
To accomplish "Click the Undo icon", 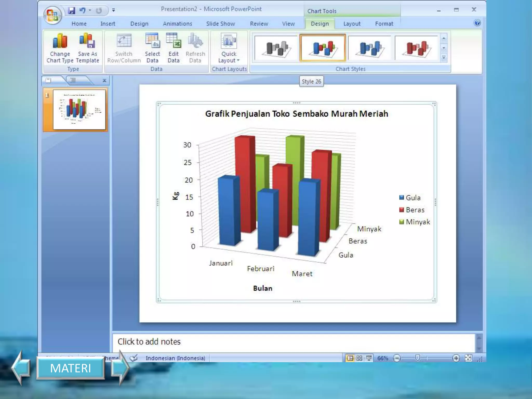I will pyautogui.click(x=82, y=10).
